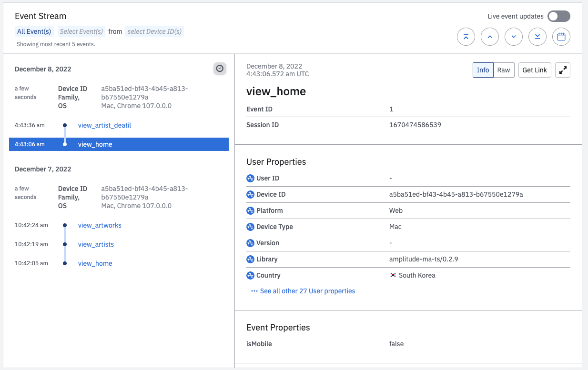This screenshot has width=588, height=370.
Task: Jump to the first event in the stream
Action: [x=466, y=37]
